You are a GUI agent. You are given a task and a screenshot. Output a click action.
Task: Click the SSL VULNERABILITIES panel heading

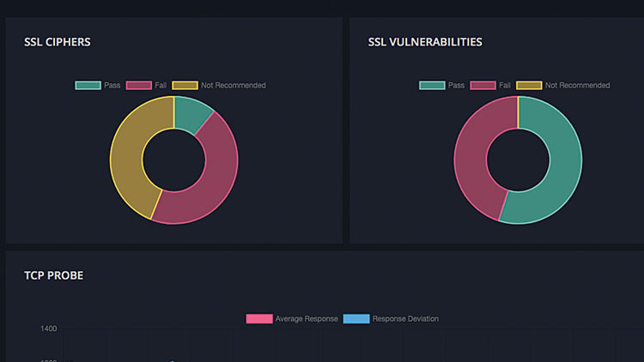click(425, 42)
